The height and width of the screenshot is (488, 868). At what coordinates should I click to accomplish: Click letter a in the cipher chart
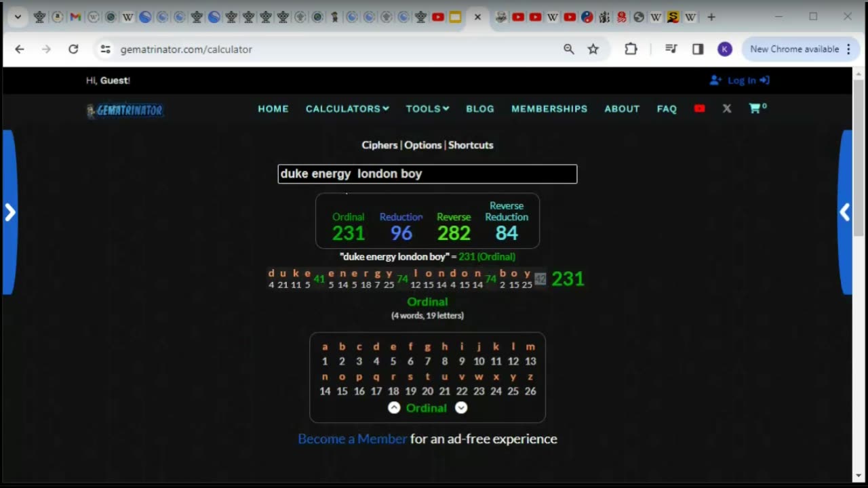(325, 346)
